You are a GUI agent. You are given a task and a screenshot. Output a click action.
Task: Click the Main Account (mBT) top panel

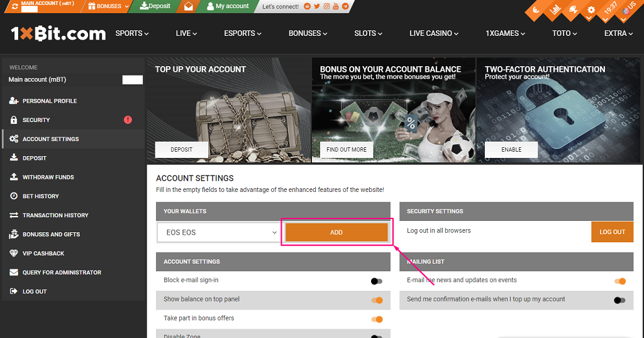coord(45,6)
